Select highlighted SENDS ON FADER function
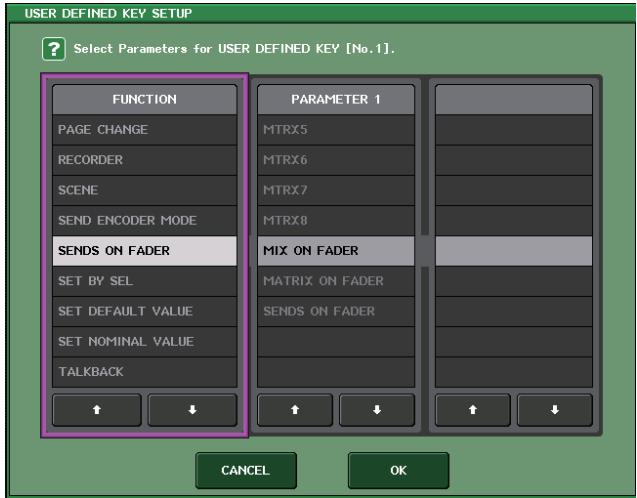637x498 pixels. click(145, 251)
